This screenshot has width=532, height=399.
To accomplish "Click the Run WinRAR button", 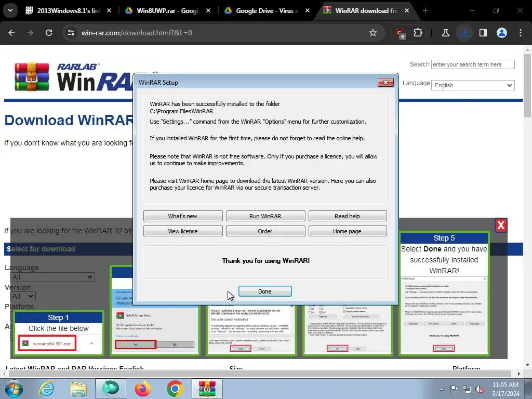I will [265, 216].
